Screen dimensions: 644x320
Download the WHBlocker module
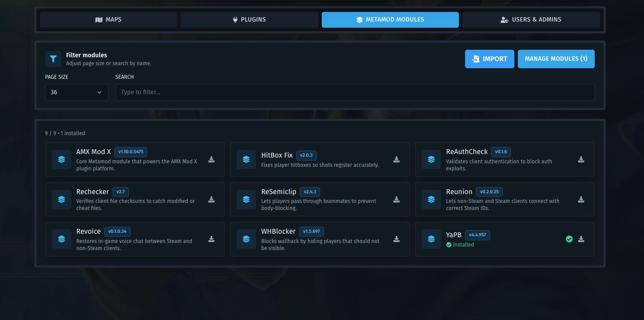pos(397,239)
